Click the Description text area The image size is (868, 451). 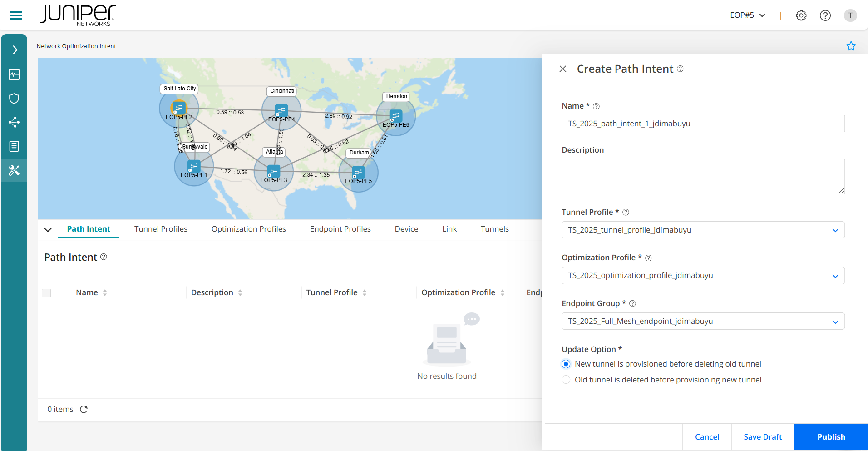pos(702,177)
